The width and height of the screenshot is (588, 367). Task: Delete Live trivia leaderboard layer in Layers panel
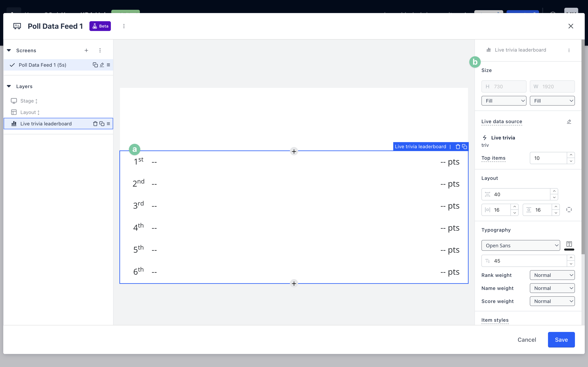click(95, 124)
